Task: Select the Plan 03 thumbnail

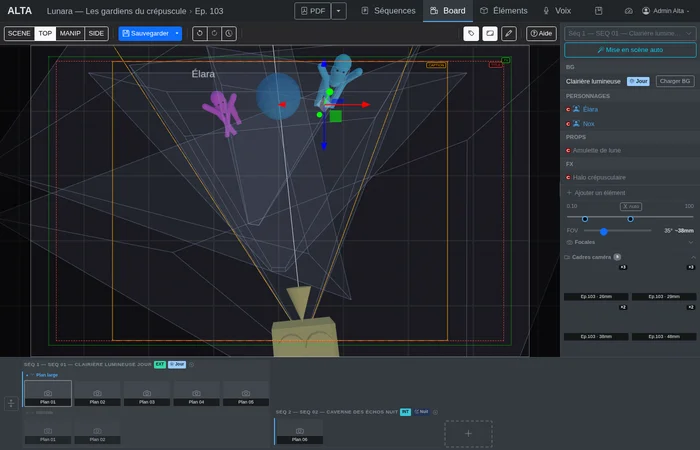Action: [x=146, y=393]
